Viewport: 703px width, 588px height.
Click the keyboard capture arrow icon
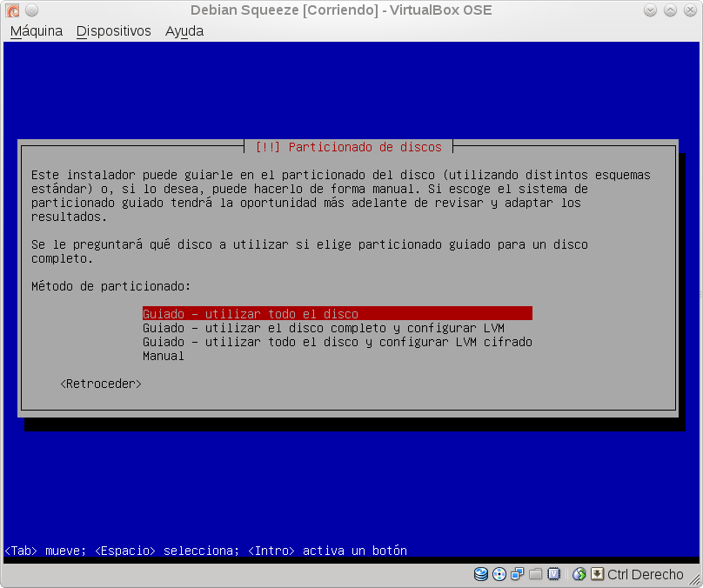point(597,574)
